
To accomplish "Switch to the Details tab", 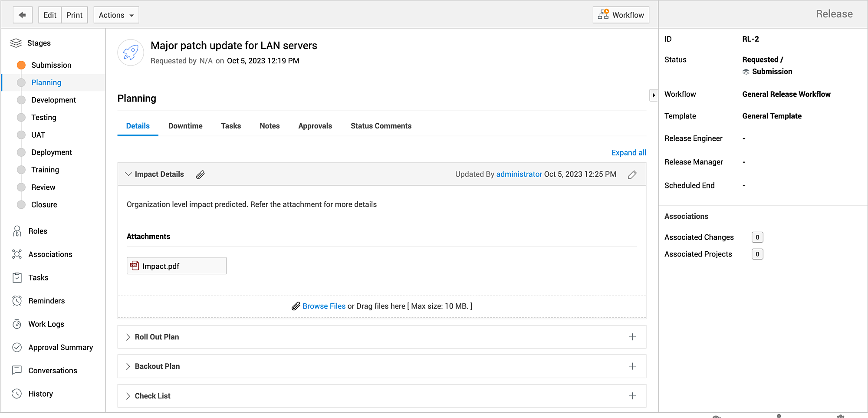I will [138, 126].
